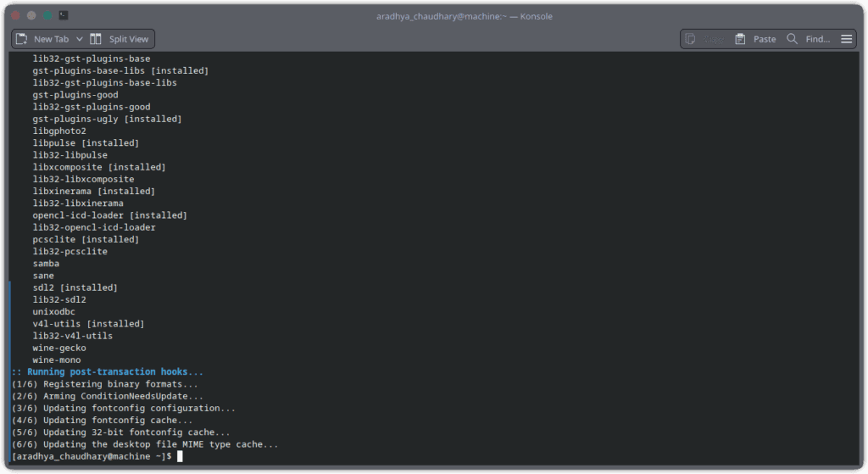868x474 pixels.
Task: Click the line 'gst-plugins-base-libs [installed]'
Action: tap(120, 71)
